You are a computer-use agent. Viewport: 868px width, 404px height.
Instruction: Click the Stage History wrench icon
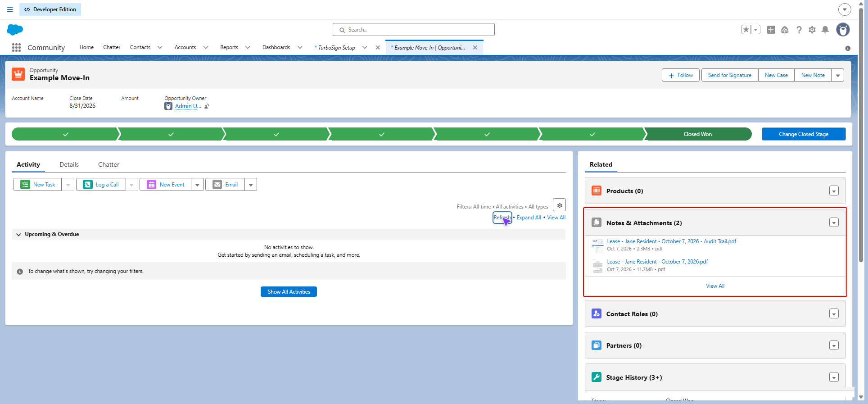point(597,377)
